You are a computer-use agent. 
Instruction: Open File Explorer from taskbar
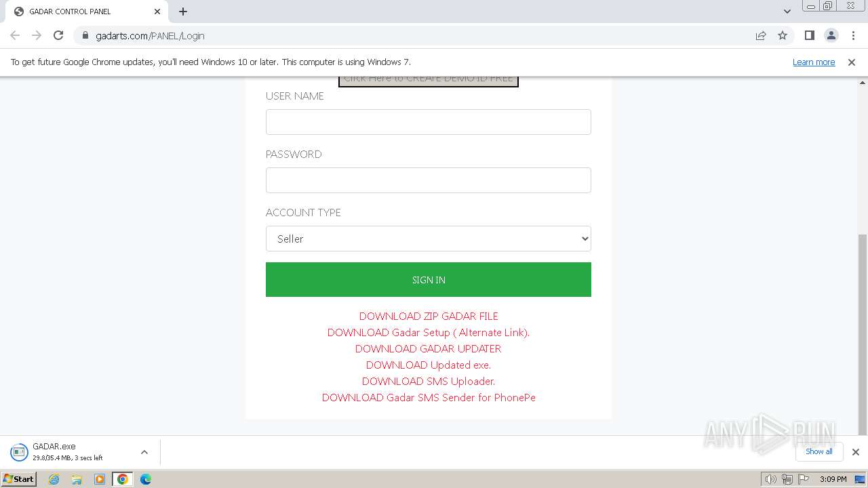(77, 479)
